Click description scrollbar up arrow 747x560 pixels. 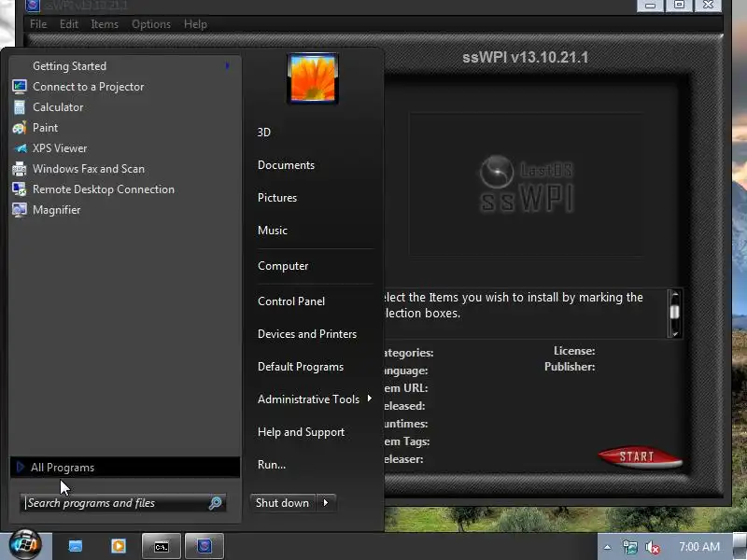point(674,296)
